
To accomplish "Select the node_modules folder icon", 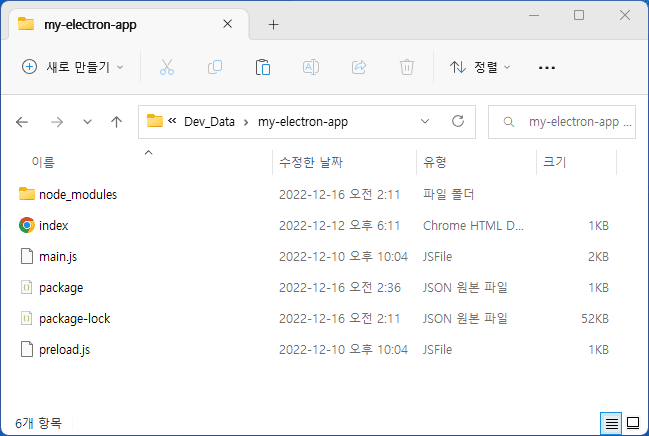I will click(27, 194).
